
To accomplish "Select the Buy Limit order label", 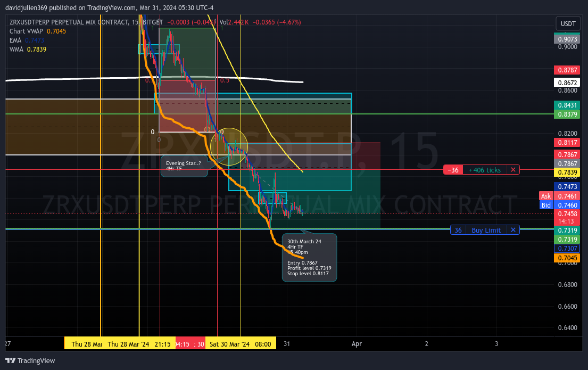I will click(x=486, y=230).
